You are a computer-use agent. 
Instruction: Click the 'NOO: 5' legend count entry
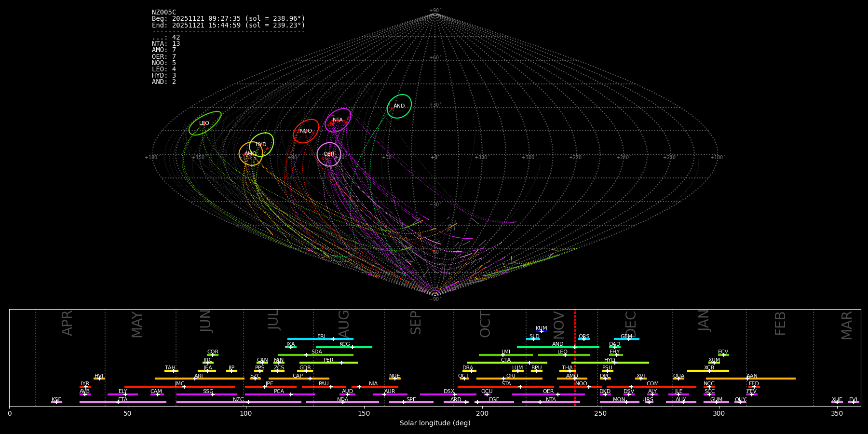pos(164,63)
